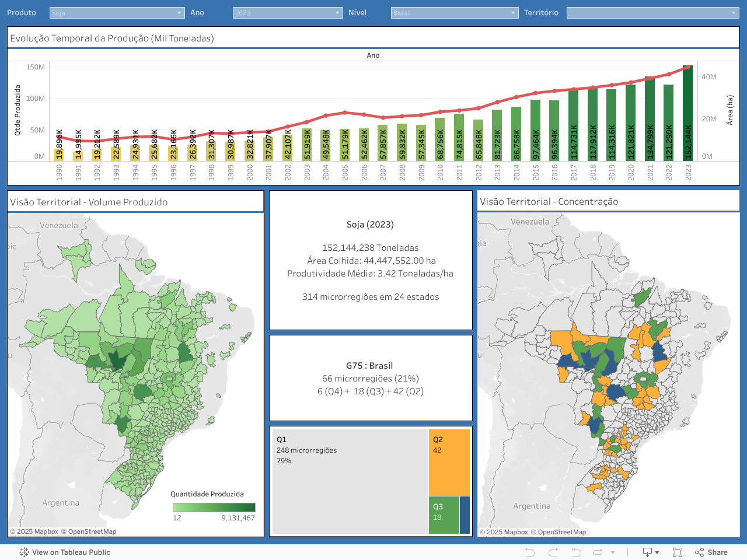The width and height of the screenshot is (747, 560).
Task: Click the Tableau Public logo icon
Action: tap(24, 552)
